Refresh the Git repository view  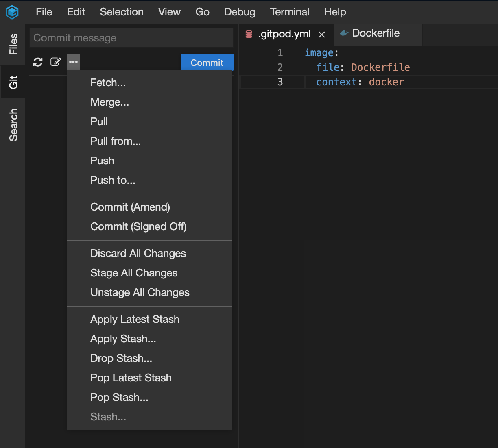click(38, 62)
